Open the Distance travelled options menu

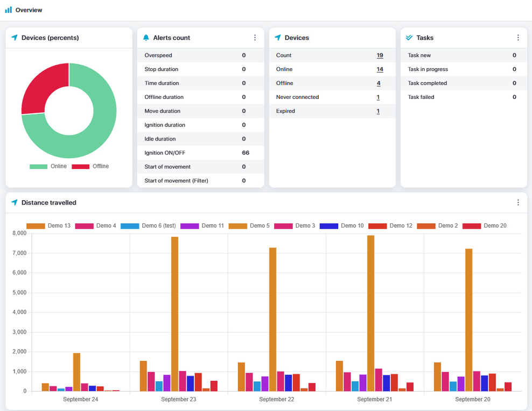pyautogui.click(x=518, y=203)
